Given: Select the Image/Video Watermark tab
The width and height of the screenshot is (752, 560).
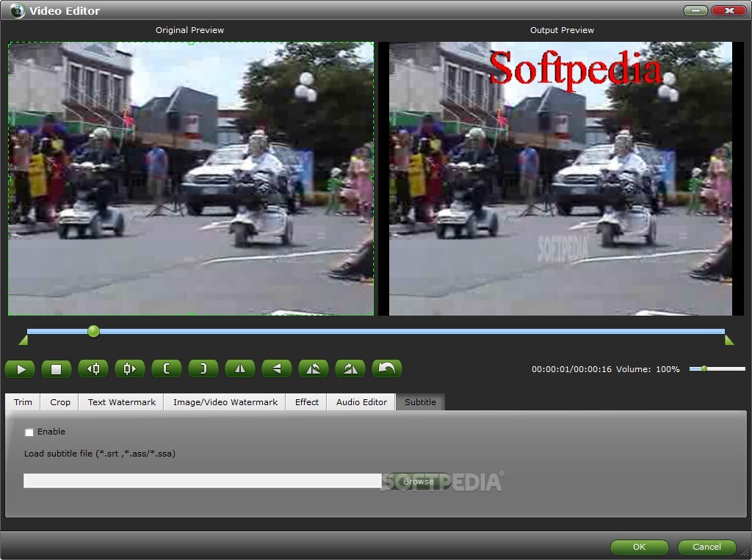Looking at the screenshot, I should 225,402.
